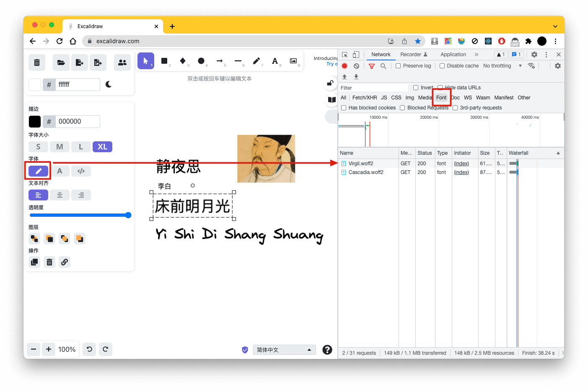Screen dimensions: 588x390
Task: Bring selected element to front
Action: (x=80, y=239)
